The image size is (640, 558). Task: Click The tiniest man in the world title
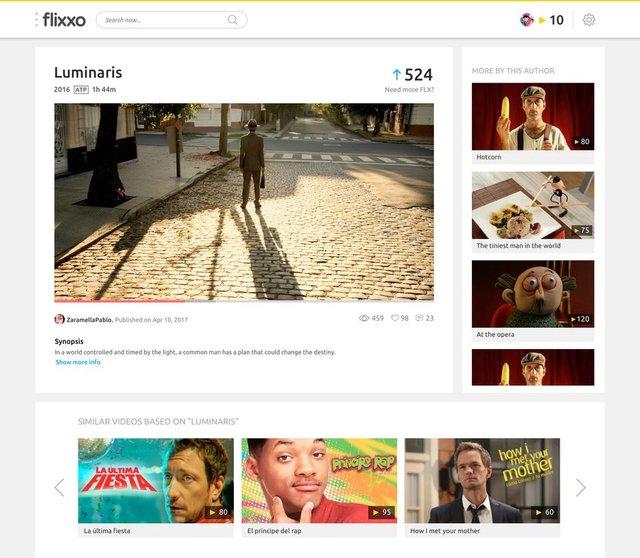(x=518, y=246)
